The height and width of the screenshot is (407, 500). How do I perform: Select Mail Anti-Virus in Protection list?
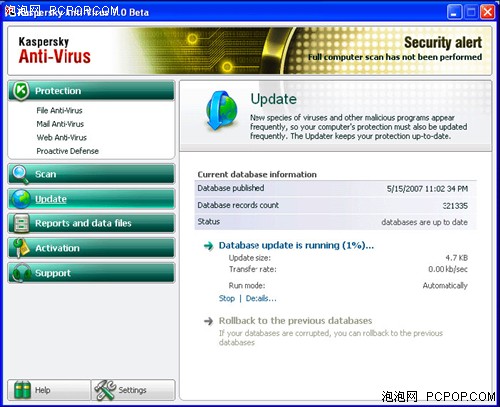tap(60, 124)
